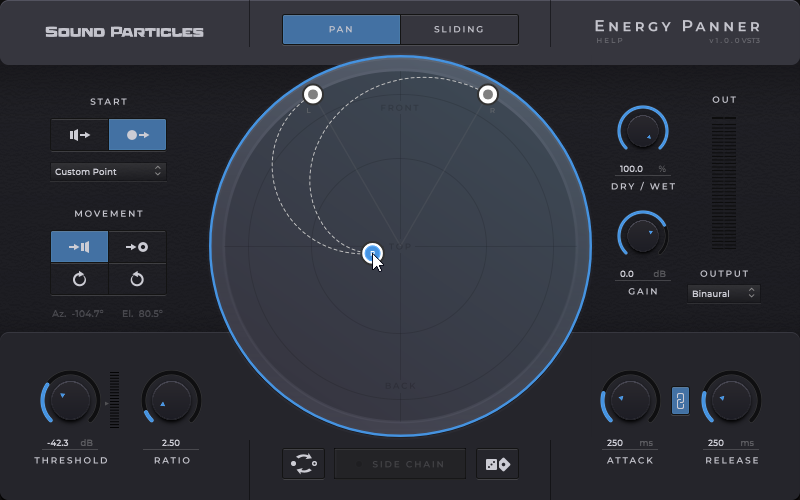Click the OUT level meter
Image resolution: width=800 pixels, height=500 pixels.
[724, 183]
